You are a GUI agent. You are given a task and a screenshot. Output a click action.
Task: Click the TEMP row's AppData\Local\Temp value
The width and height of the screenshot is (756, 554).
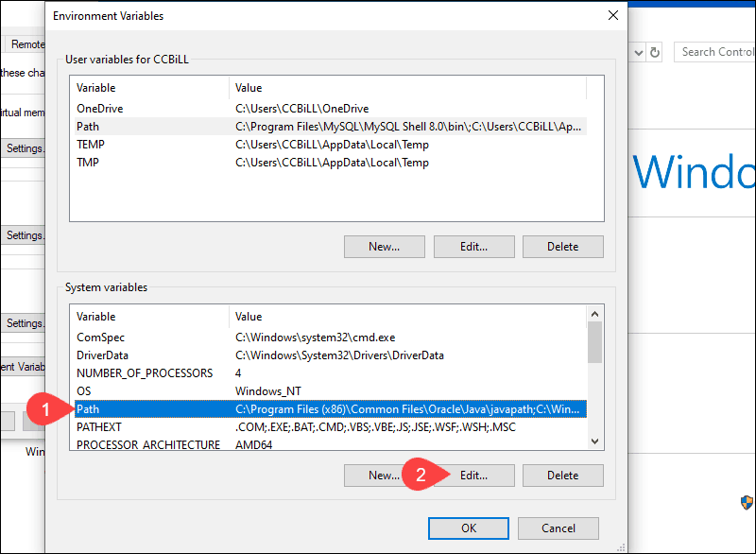332,144
